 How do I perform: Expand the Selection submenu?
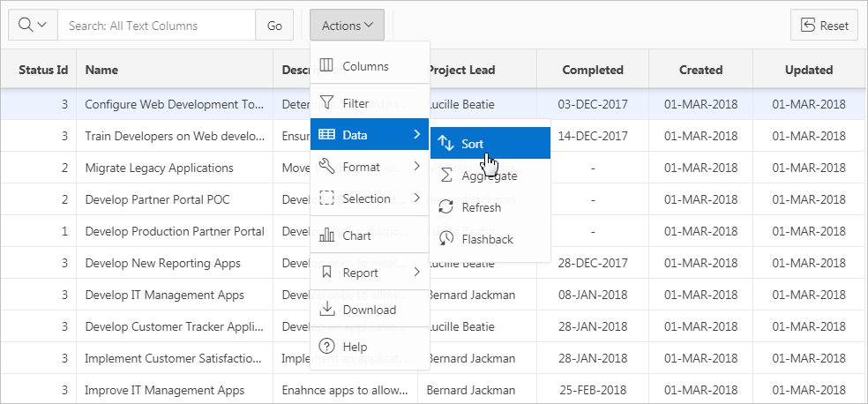[370, 198]
